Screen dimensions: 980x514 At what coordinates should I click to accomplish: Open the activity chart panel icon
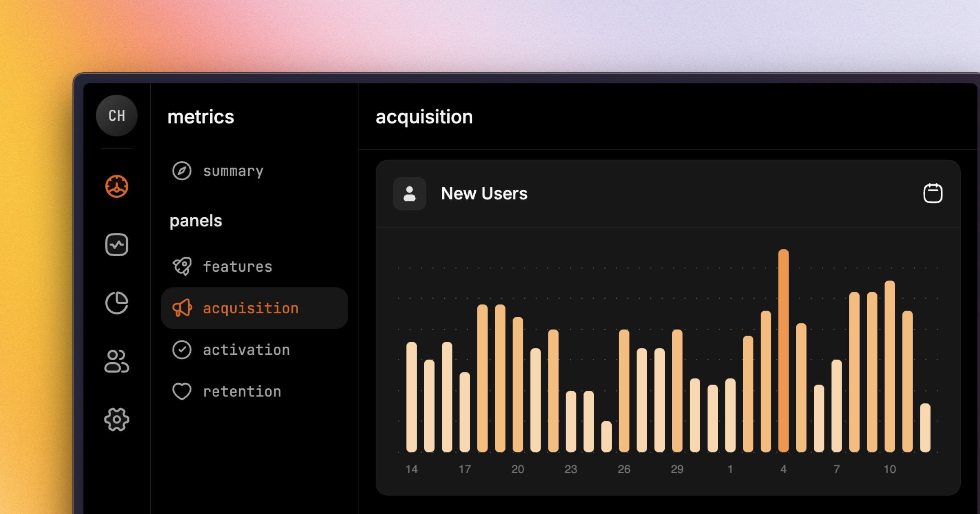point(116,244)
